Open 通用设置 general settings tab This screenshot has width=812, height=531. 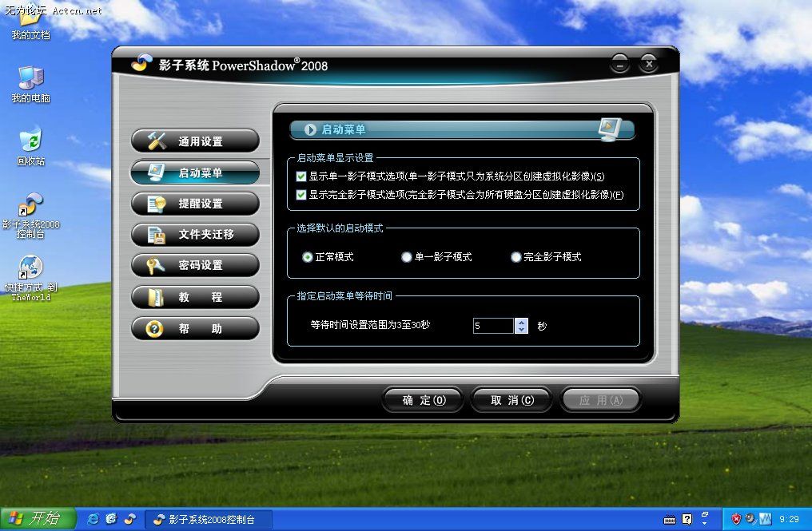pos(195,141)
